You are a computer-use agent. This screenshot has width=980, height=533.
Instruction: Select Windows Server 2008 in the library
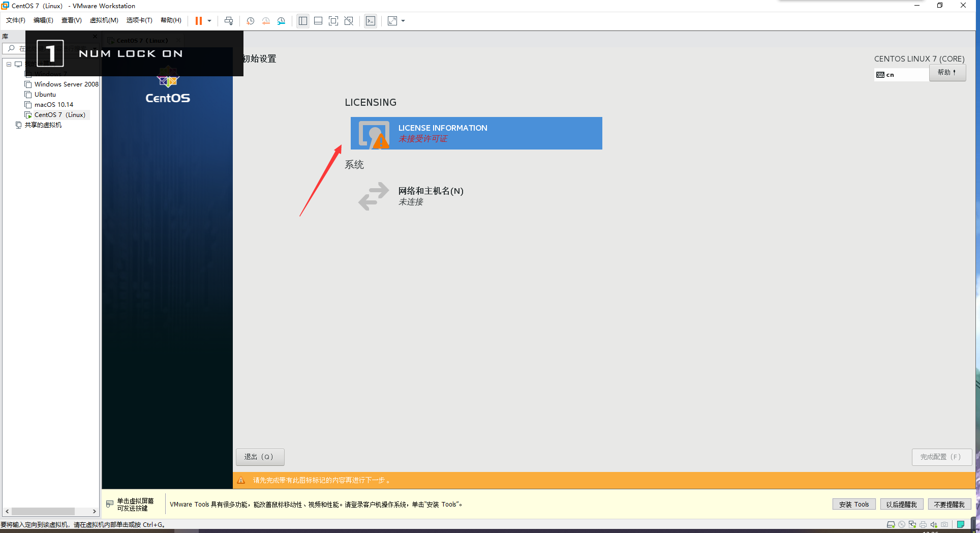click(x=67, y=84)
